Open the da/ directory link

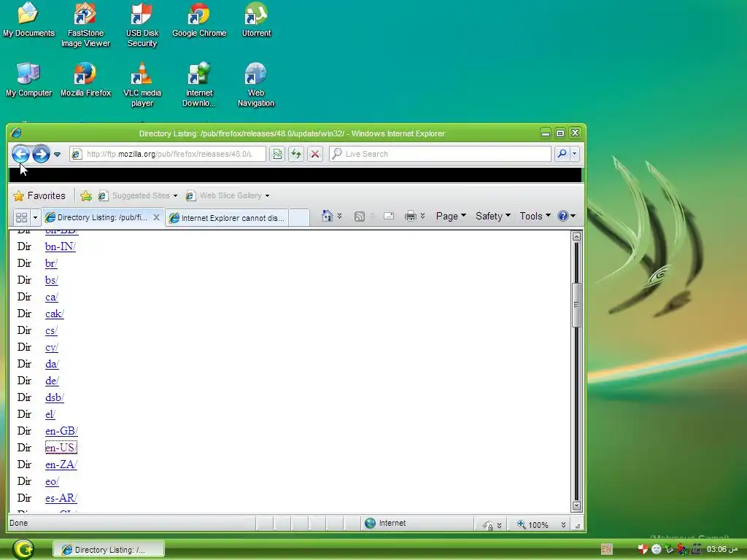point(52,364)
